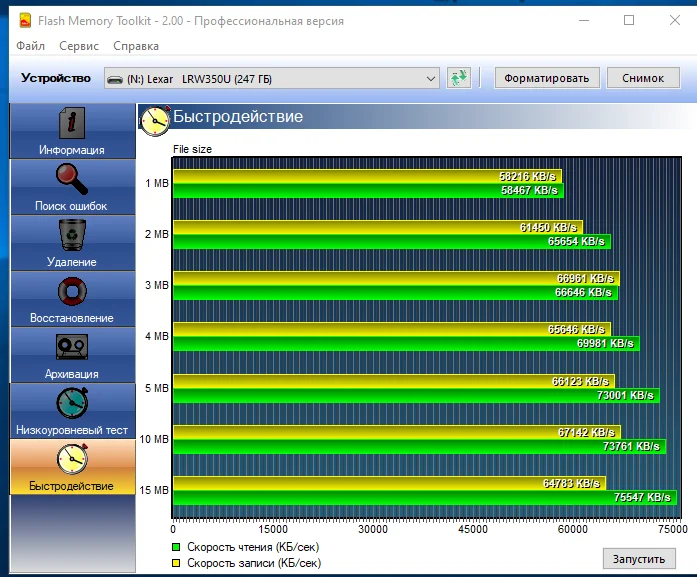Click the 66646 KB/s read bar value
The height and width of the screenshot is (577, 697).
point(583,293)
